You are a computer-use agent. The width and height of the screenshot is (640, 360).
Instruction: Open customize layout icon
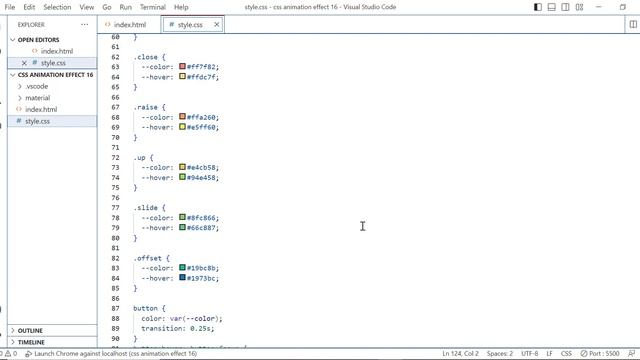click(x=579, y=7)
